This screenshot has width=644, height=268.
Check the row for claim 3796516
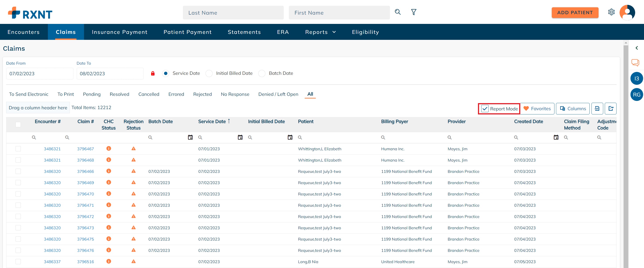pyautogui.click(x=18, y=262)
